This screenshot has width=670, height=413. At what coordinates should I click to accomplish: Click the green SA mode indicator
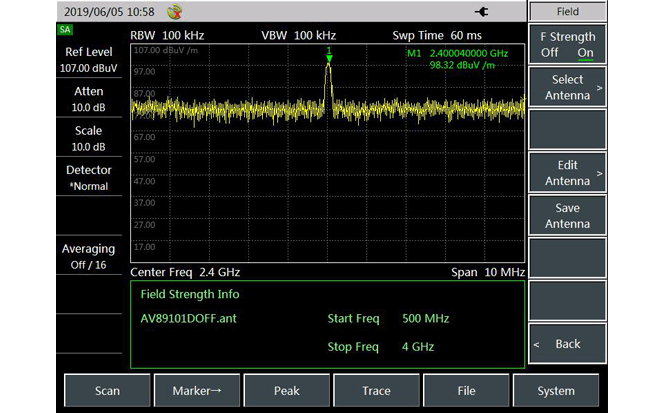point(66,30)
